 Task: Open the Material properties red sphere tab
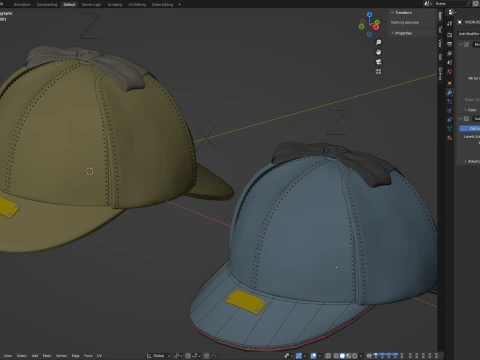(450, 137)
